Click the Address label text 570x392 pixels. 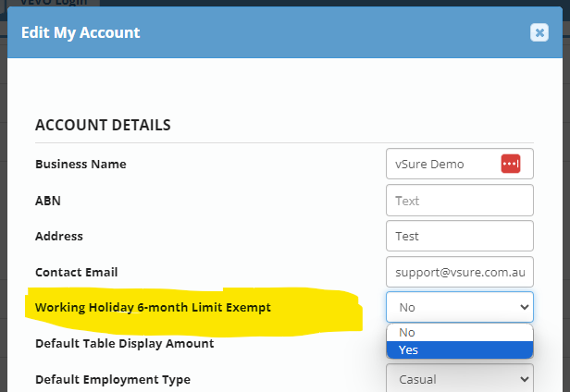[x=58, y=236]
